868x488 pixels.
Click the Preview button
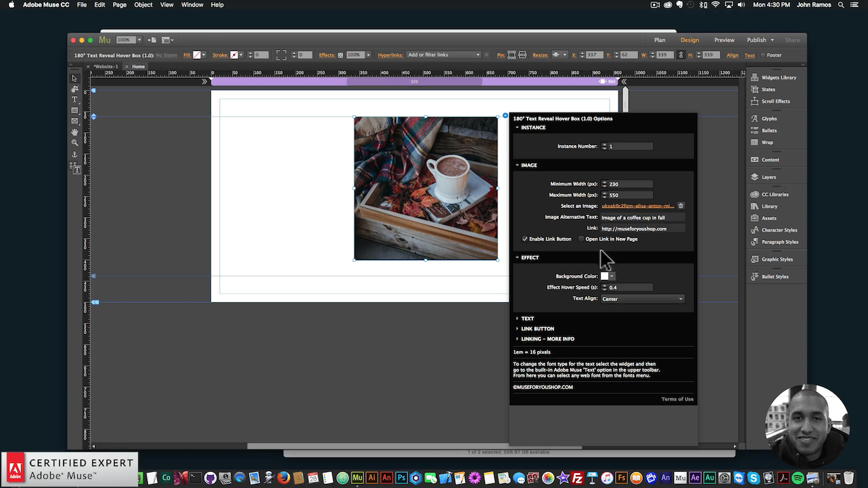pyautogui.click(x=724, y=40)
